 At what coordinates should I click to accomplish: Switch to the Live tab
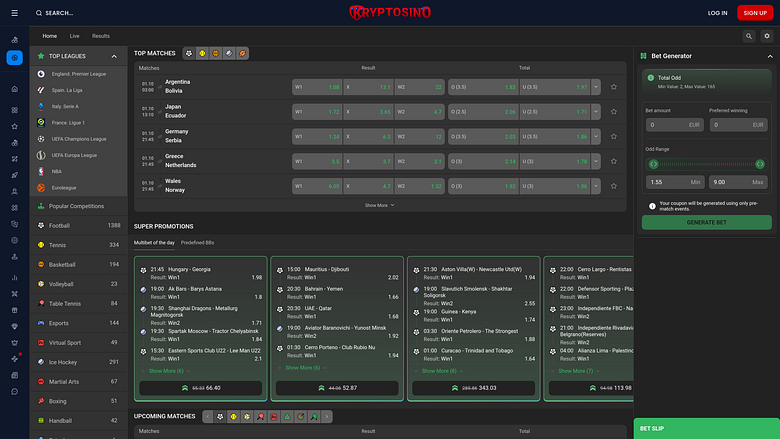75,36
